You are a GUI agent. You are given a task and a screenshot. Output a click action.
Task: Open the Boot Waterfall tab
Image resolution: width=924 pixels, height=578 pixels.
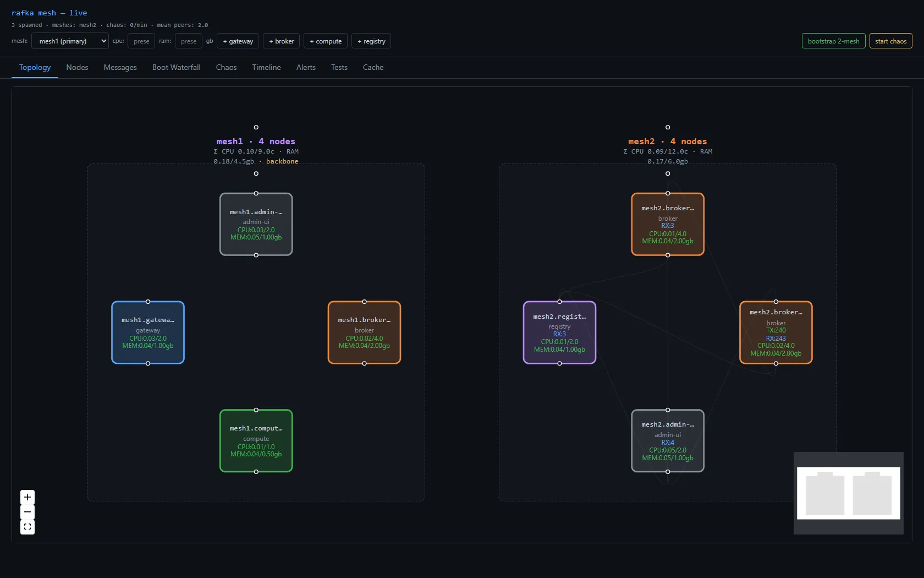[176, 67]
